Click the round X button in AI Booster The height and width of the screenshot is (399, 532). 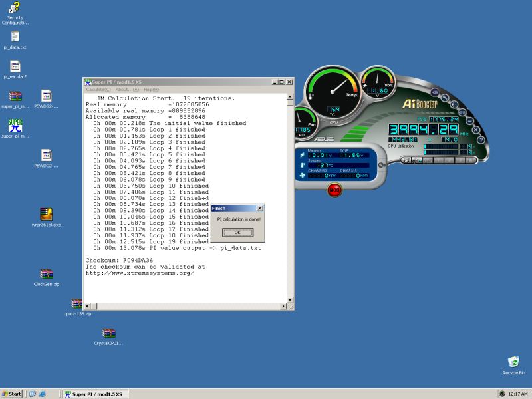(x=475, y=130)
